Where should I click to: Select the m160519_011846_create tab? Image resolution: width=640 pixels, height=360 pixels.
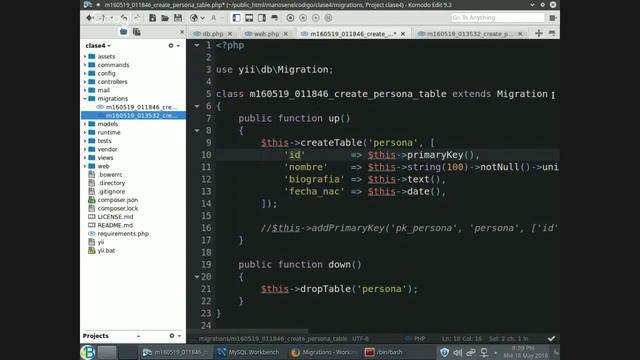point(352,34)
